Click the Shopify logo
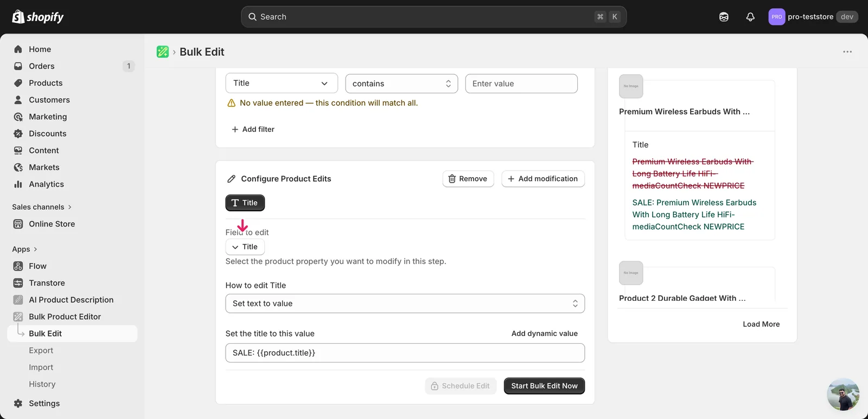 pyautogui.click(x=38, y=17)
